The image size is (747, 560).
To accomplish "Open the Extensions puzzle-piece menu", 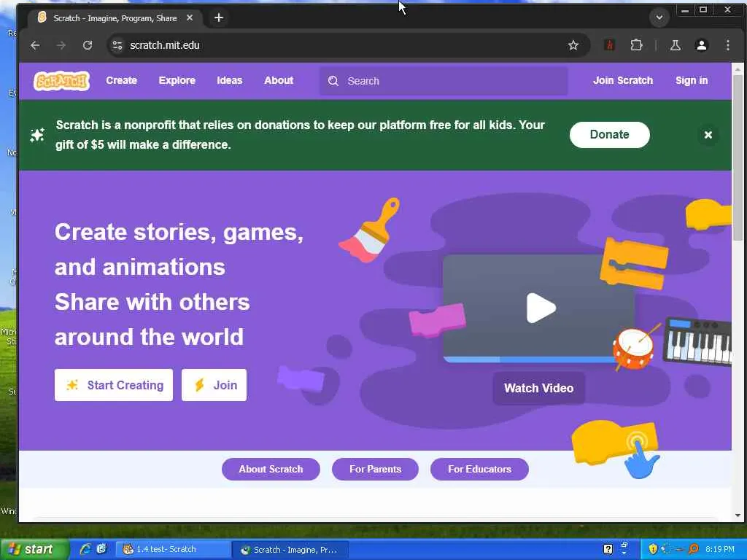I will point(636,45).
